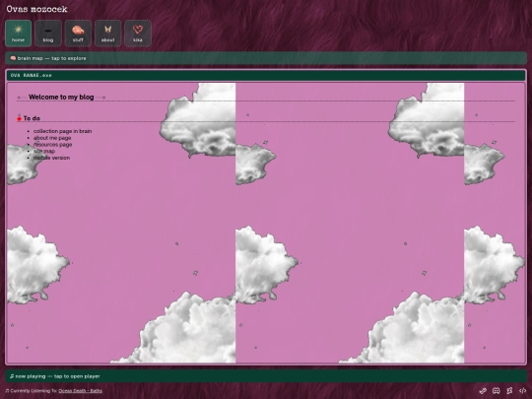Click the star-shaped footer icon
This screenshot has height=399, width=532.
point(509,390)
